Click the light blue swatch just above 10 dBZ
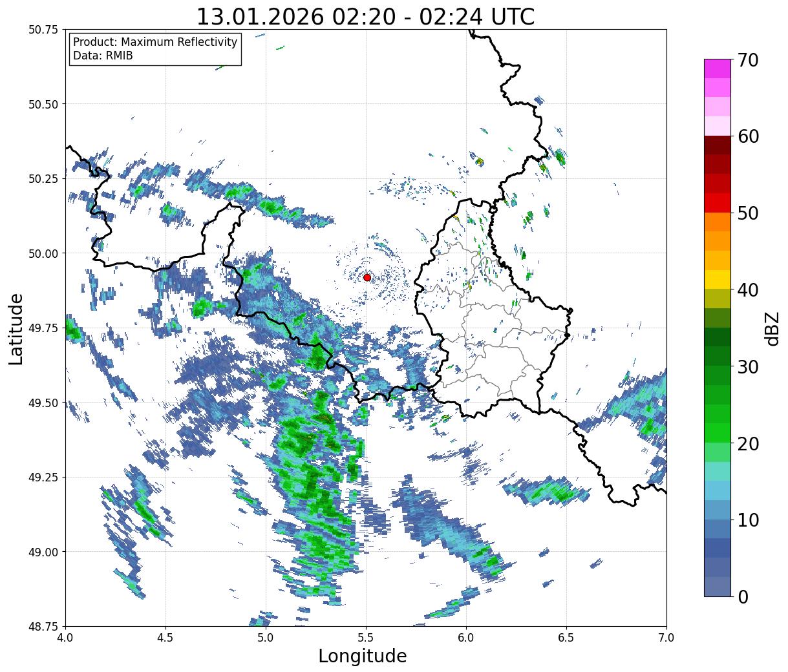The image size is (788, 672). [x=718, y=509]
